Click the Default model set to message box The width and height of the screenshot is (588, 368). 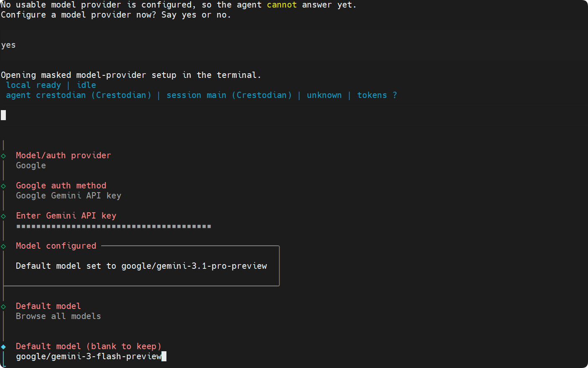(141, 266)
